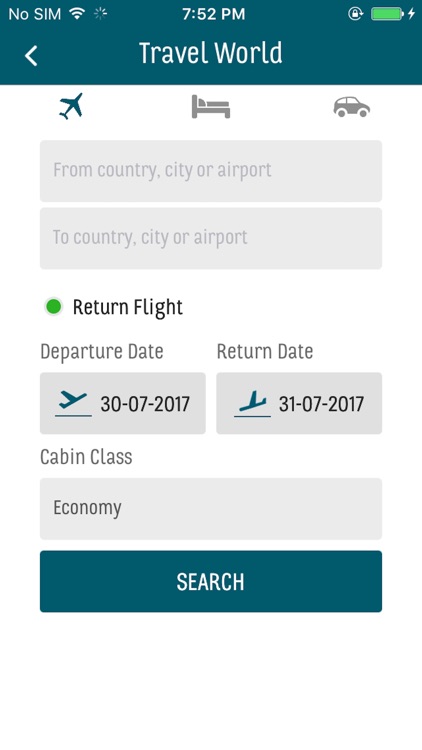Viewport: 422px width, 750px height.
Task: Tap the back arrow in header
Action: (x=31, y=55)
